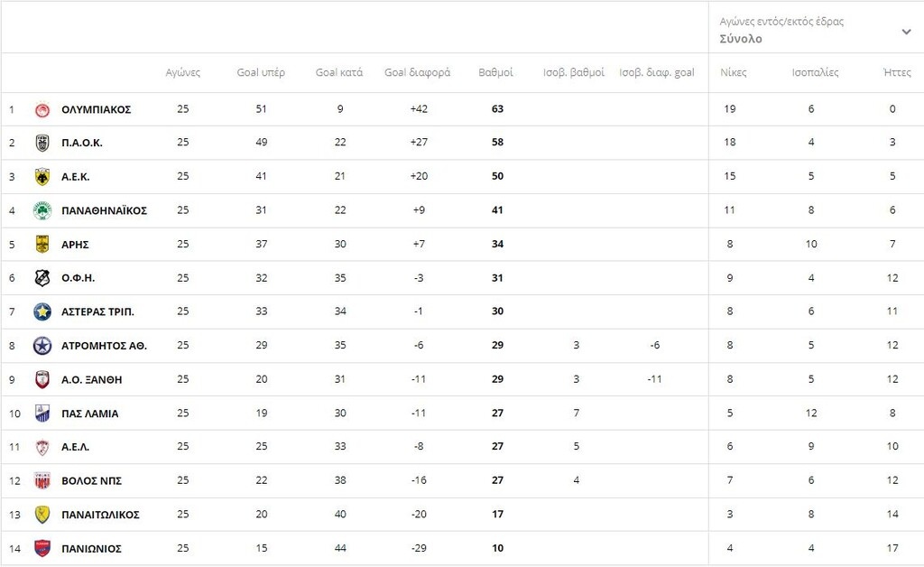Click the Atromitos blue star crest
Screen dimensions: 924x567
[x=42, y=346]
